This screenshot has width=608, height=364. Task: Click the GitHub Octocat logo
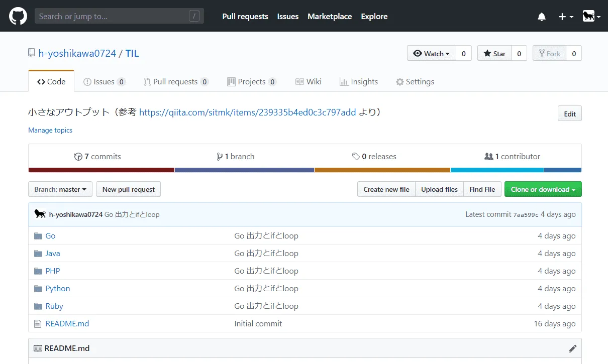click(x=18, y=16)
